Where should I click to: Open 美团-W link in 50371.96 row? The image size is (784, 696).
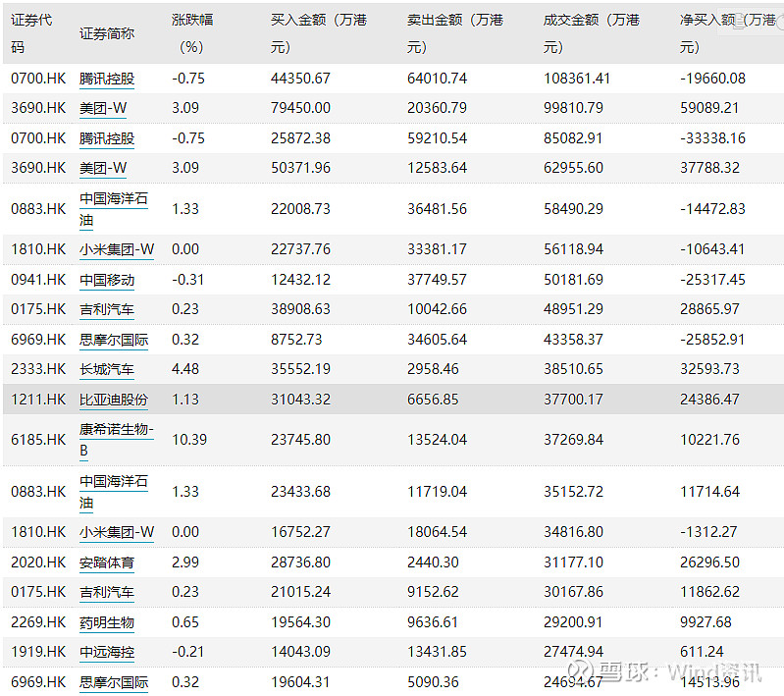[x=103, y=168]
